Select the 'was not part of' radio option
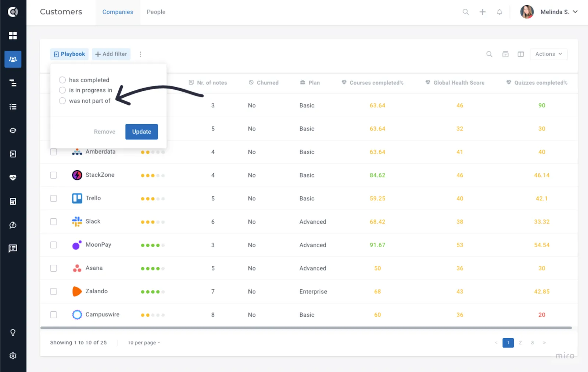This screenshot has height=372, width=588. pyautogui.click(x=62, y=101)
